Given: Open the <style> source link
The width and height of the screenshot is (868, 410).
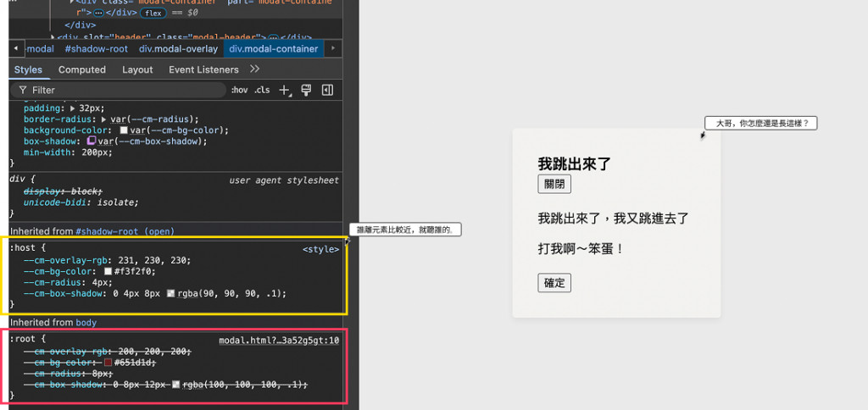Looking at the screenshot, I should click(x=320, y=250).
